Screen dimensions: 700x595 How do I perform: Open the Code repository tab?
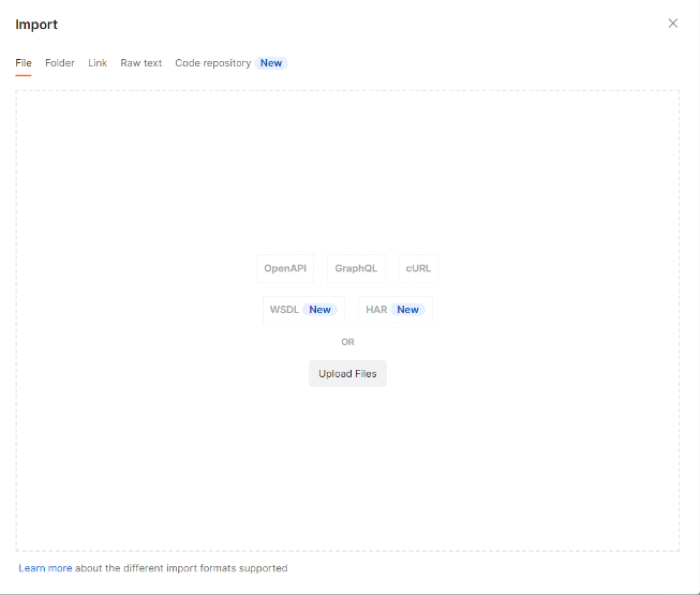[x=213, y=63]
